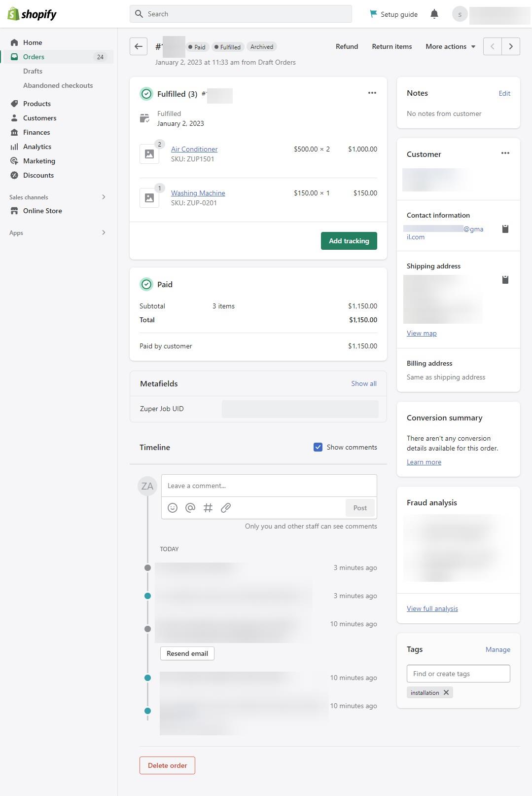Attach a file to the comment

(226, 508)
